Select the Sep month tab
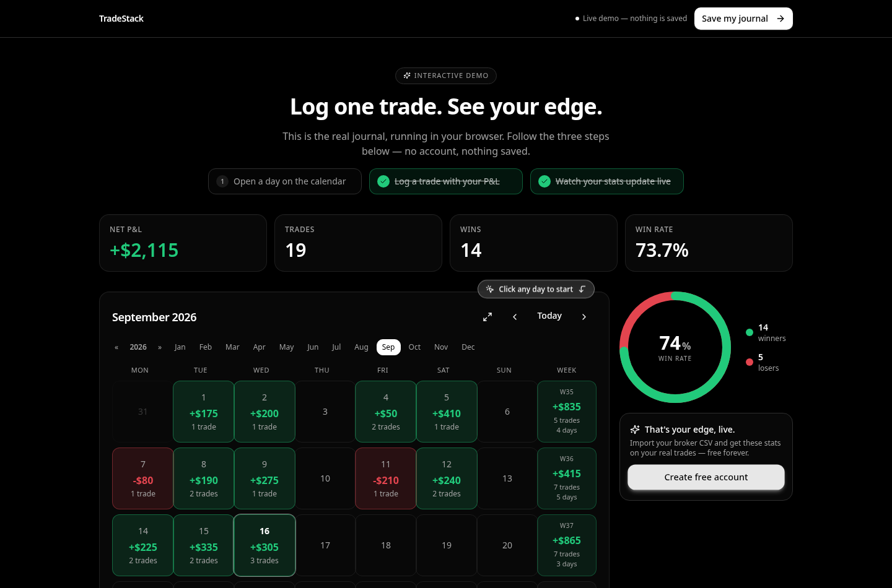The width and height of the screenshot is (892, 588). (388, 347)
